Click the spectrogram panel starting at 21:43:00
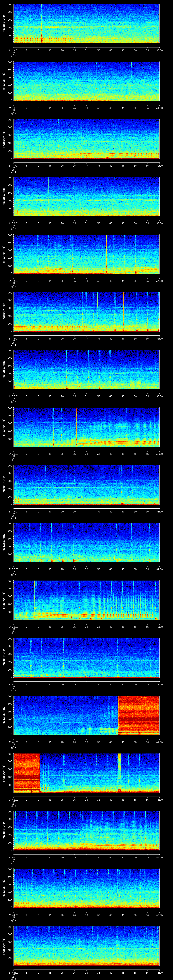This screenshot has height=980, width=173. click(87, 831)
